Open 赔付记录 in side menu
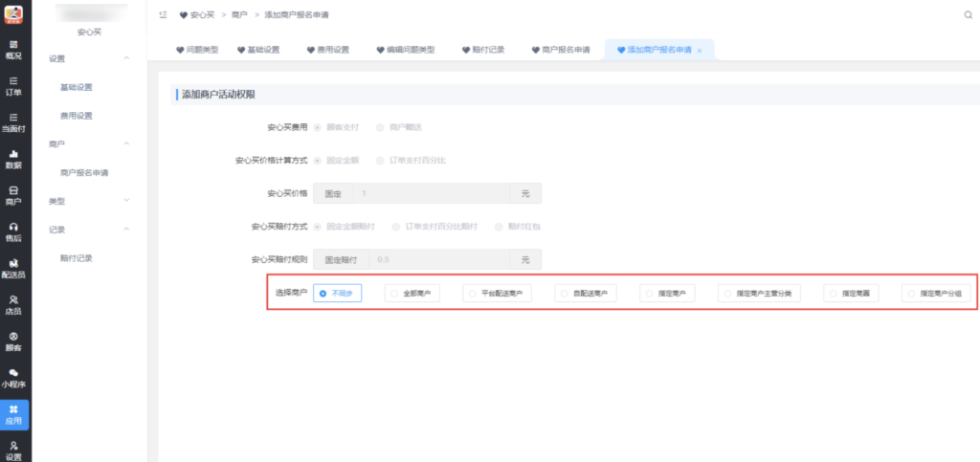The width and height of the screenshot is (980, 462). pos(77,258)
